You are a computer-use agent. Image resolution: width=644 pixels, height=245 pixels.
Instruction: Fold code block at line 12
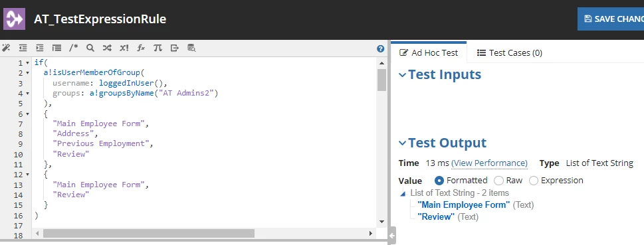tap(27, 175)
